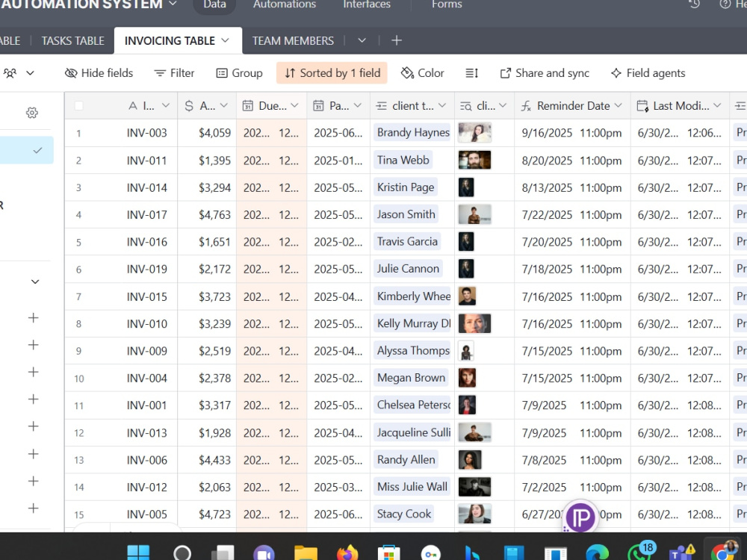Open Microsoft Edge from the taskbar
The height and width of the screenshot is (560, 747).
click(x=597, y=553)
